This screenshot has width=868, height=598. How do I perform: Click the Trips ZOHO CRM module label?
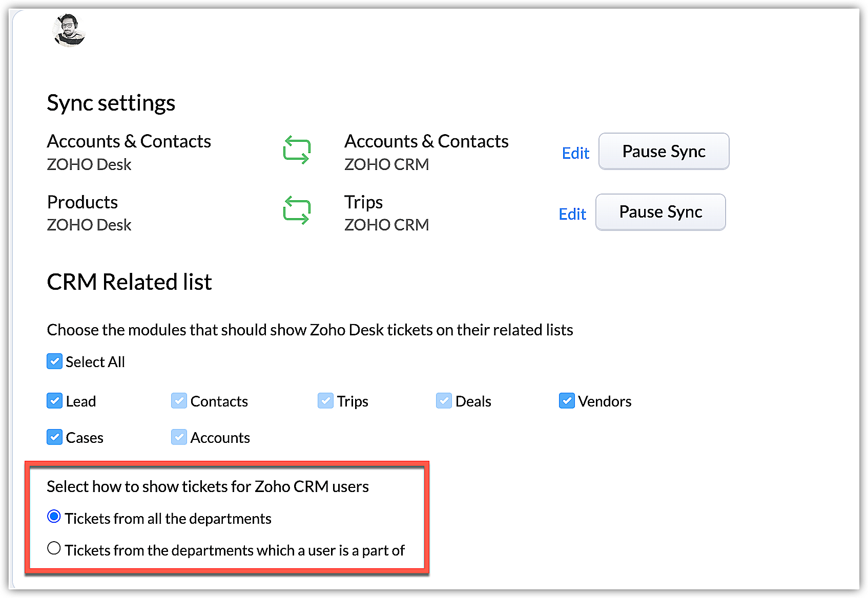[363, 203]
